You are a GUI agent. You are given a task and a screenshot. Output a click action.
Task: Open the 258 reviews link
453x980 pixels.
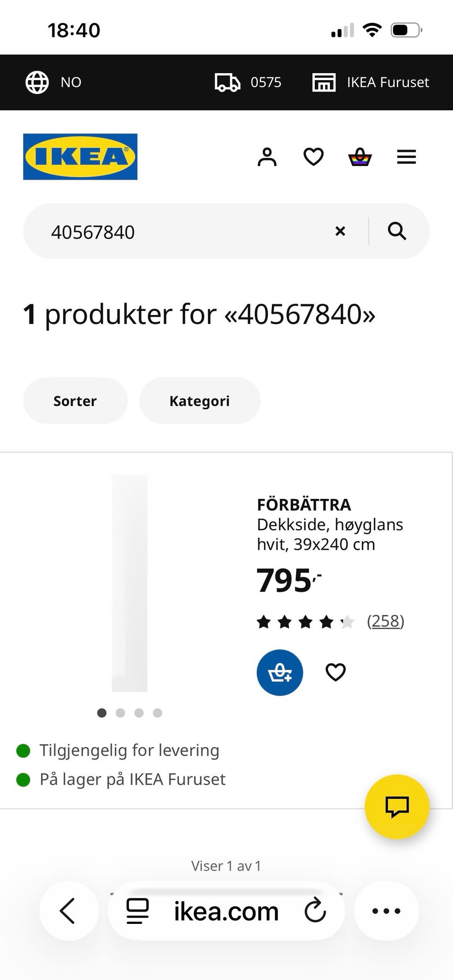(386, 621)
